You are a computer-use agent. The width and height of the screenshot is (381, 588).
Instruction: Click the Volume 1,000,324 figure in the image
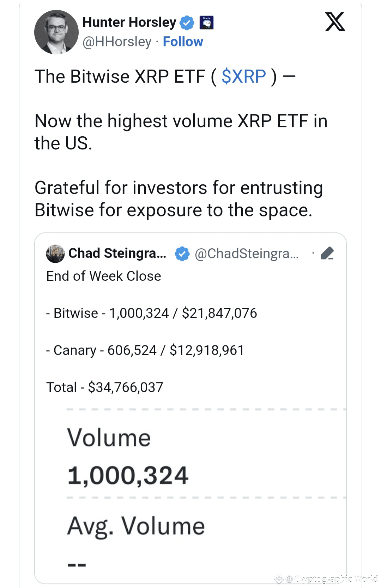point(128,475)
